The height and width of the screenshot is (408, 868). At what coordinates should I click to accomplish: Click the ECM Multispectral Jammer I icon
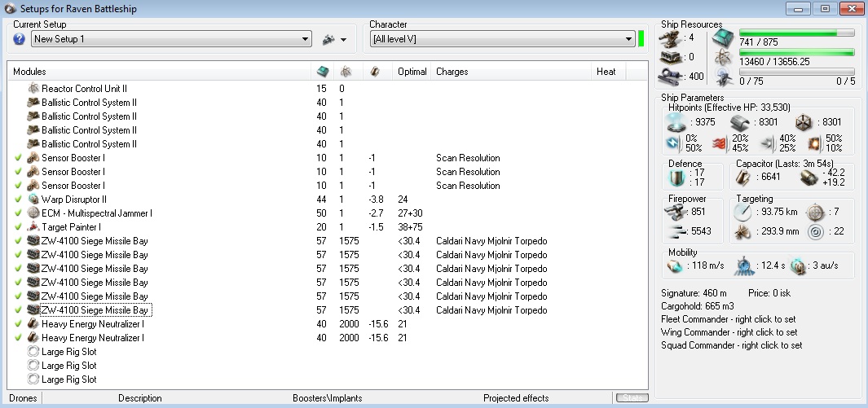[x=33, y=213]
